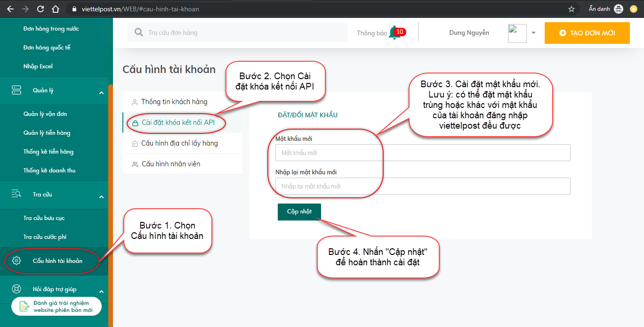Click the people icon of Cấu hình nhân viên
Image resolution: width=644 pixels, height=327 pixels.
(135, 164)
